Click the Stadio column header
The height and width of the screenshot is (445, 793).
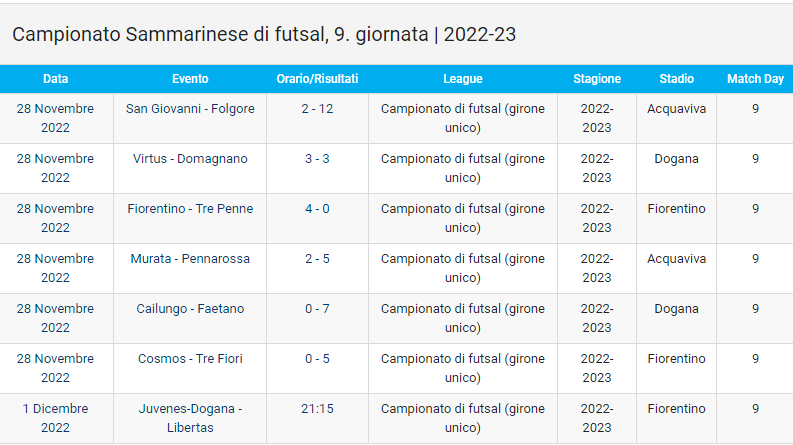coord(676,79)
